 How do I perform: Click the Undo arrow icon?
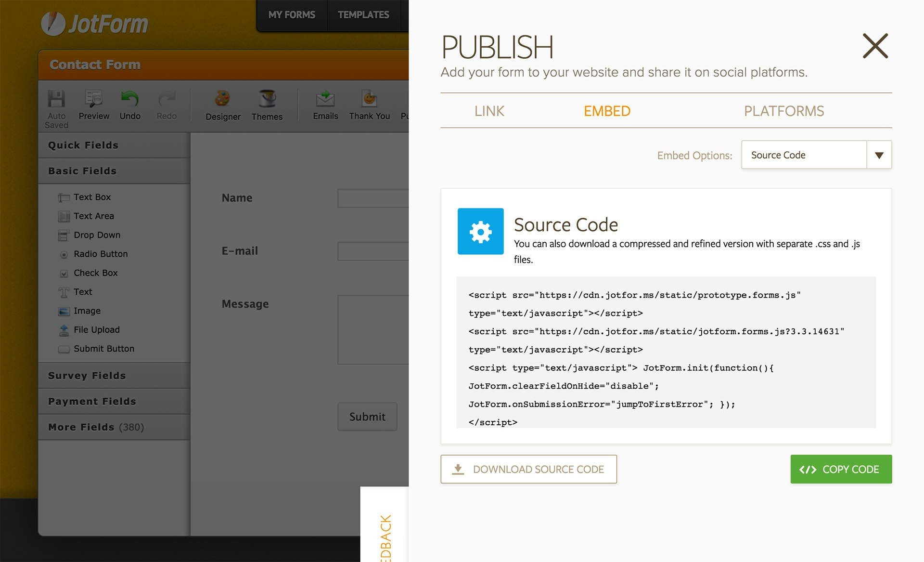[129, 99]
